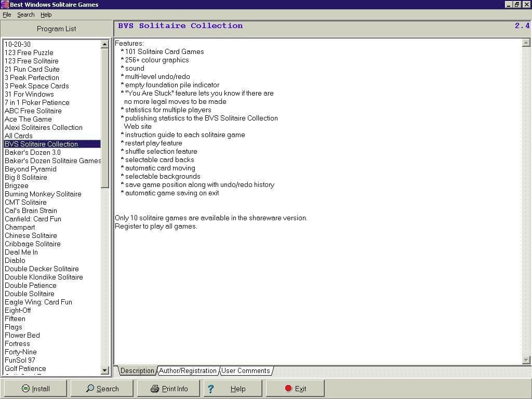Select highlighted BVS Solitaire Collection entry
This screenshot has width=532, height=399.
pos(52,144)
